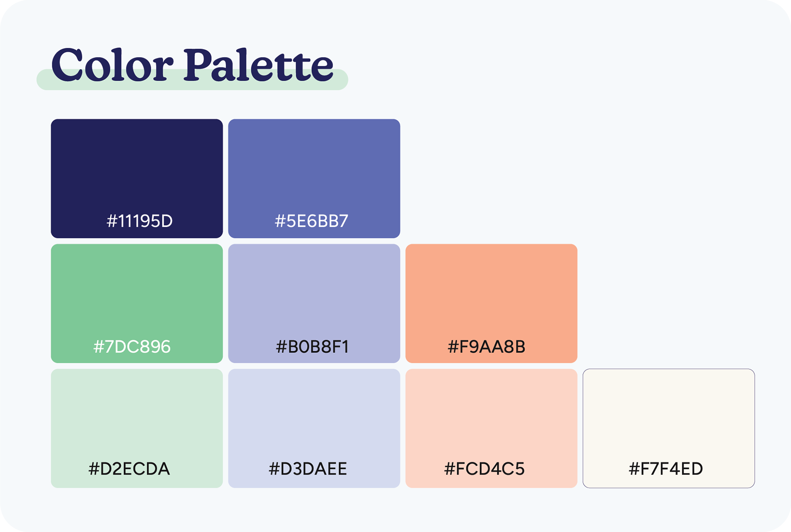
Task: Click the #F9AA8B hex label
Action: pyautogui.click(x=487, y=347)
